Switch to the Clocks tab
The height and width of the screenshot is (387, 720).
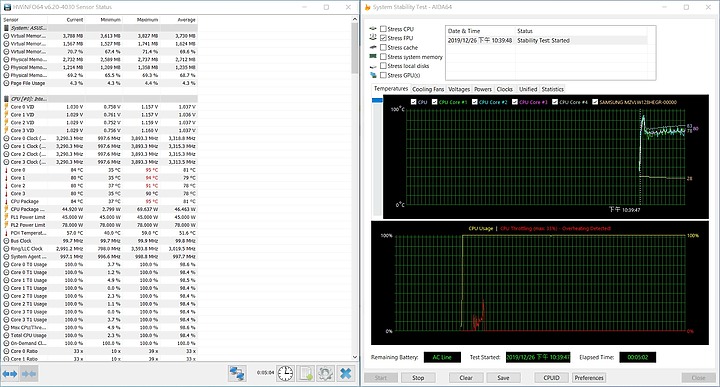click(504, 89)
